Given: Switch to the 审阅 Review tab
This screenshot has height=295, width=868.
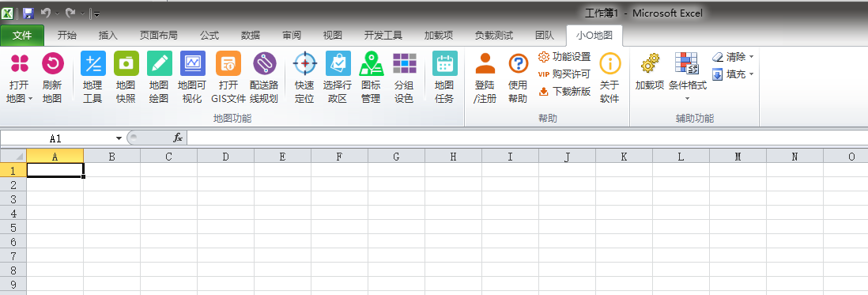Looking at the screenshot, I should coord(292,36).
